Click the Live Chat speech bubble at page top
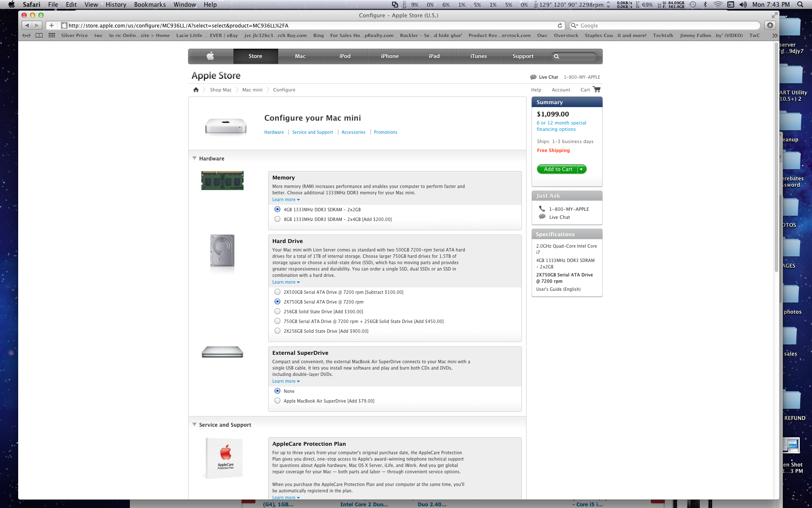 pyautogui.click(x=533, y=77)
